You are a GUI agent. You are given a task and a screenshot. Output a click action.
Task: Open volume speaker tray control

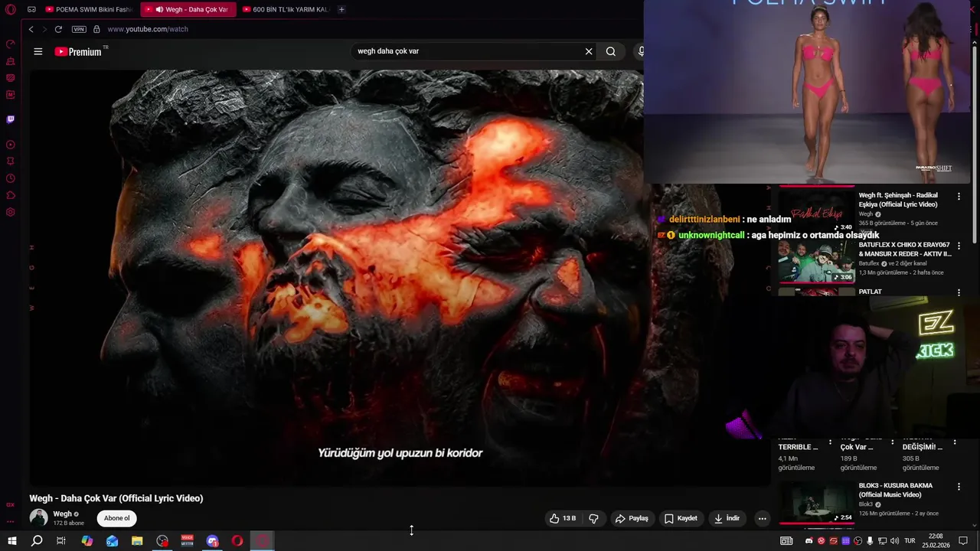[x=894, y=541]
